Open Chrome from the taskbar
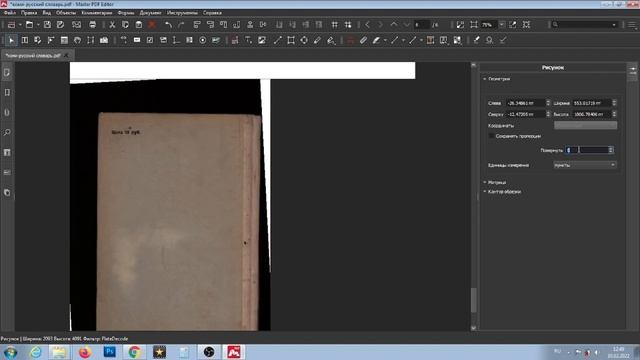 pos(134,352)
